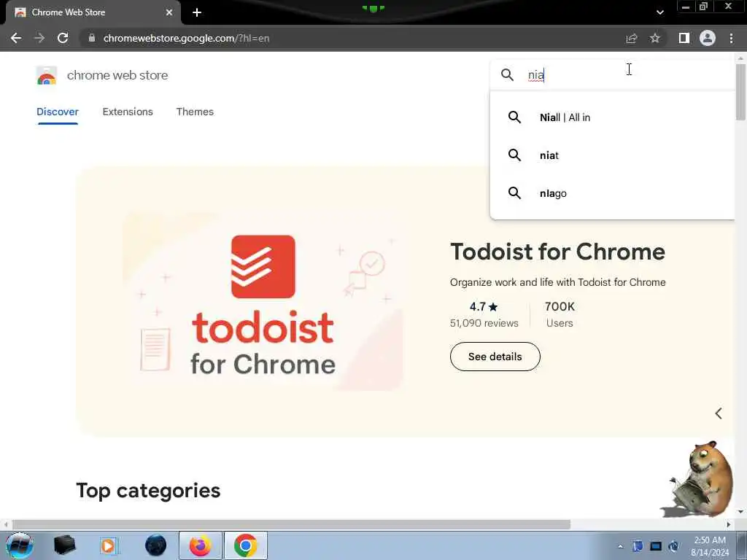Switch to the Extensions tab
This screenshot has height=560, width=747.
pyautogui.click(x=128, y=112)
